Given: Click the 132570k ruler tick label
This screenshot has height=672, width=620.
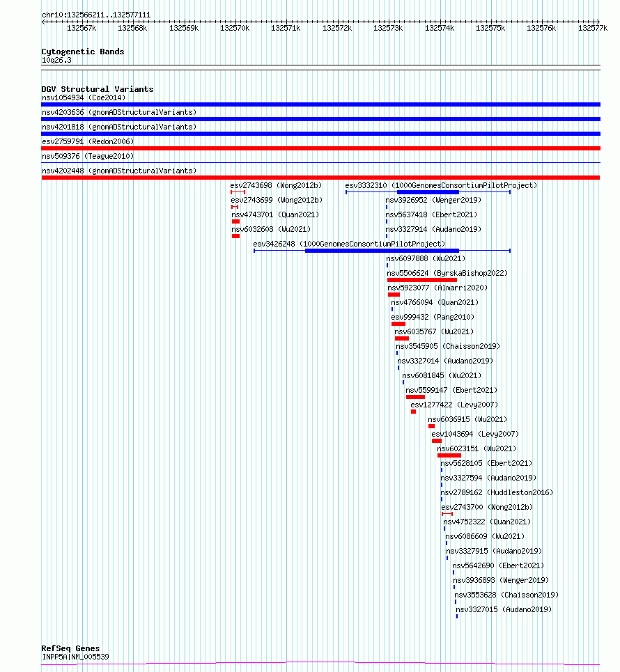Looking at the screenshot, I should (235, 29).
